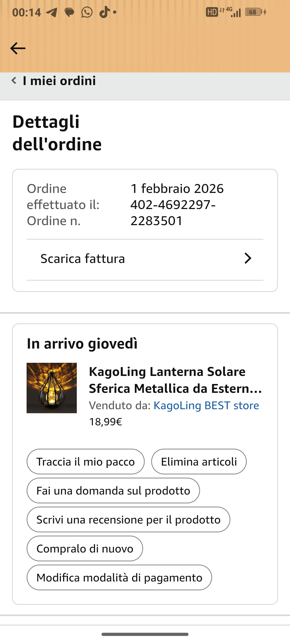Screen dimensions: 290x644
Task: Tap the 4G signal strength icon
Action: coord(233,12)
